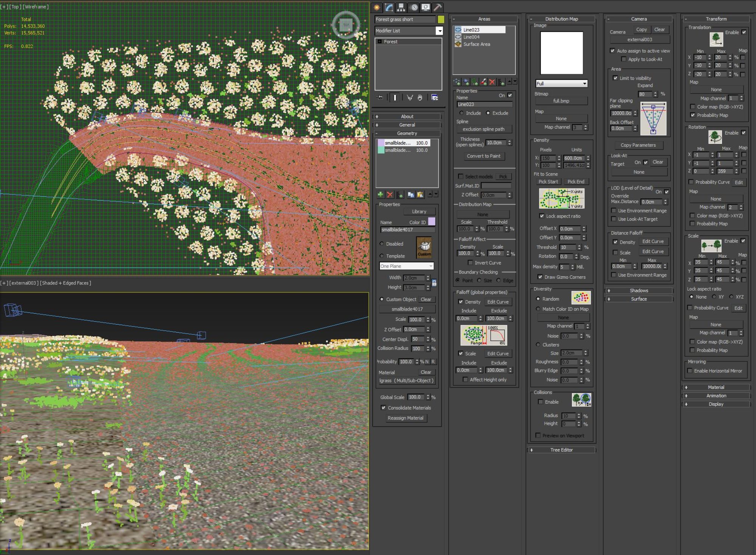This screenshot has width=756, height=555.
Task: Open the Utilities hammer tab
Action: pyautogui.click(x=438, y=7)
